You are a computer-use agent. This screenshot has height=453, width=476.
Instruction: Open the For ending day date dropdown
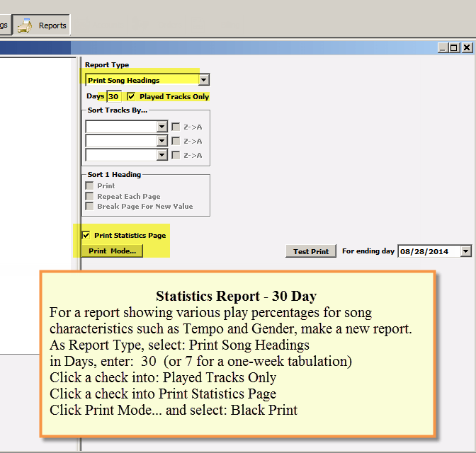tap(466, 251)
